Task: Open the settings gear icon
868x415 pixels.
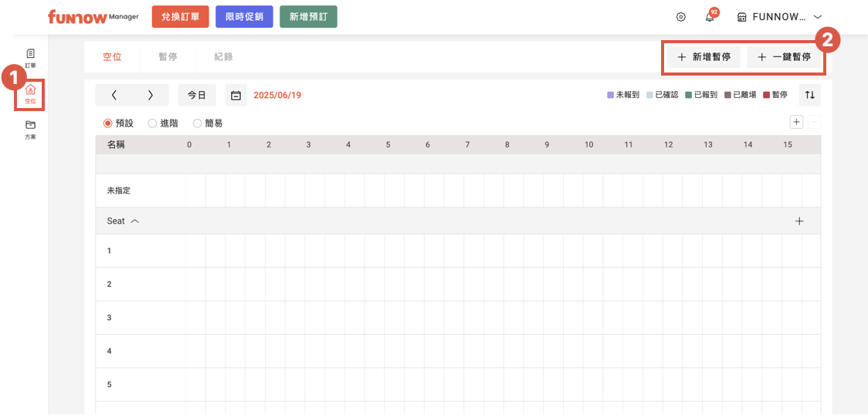Action: [680, 17]
